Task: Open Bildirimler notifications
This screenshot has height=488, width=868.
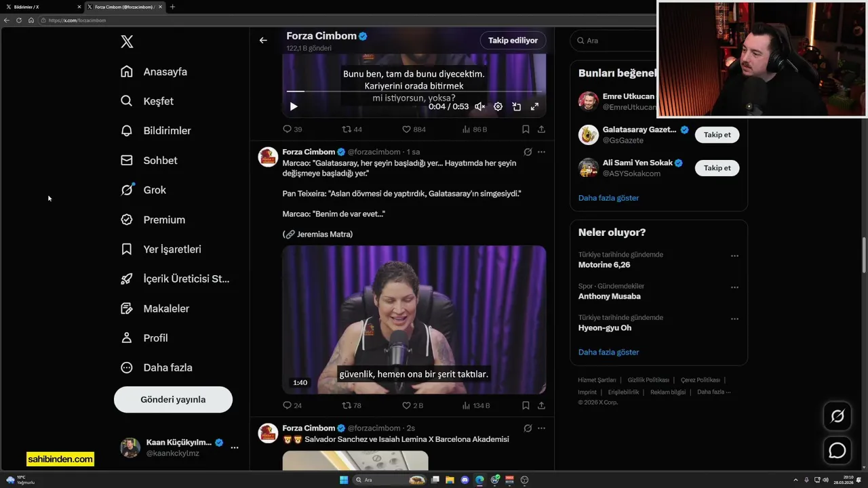Action: pyautogui.click(x=155, y=131)
